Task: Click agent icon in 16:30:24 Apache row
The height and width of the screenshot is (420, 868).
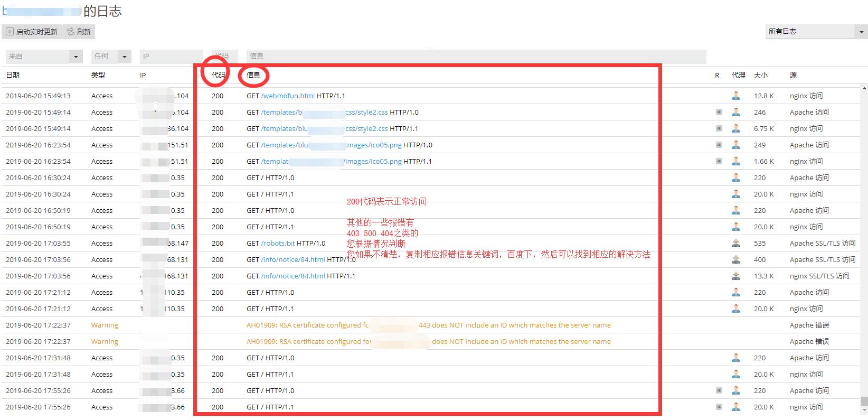Action: coord(736,178)
